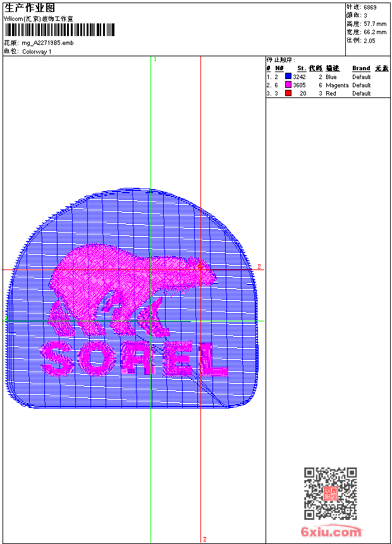Screen dimensions: 392x544
Task: Click the magenta color swatch in row 2
Action: (288, 85)
